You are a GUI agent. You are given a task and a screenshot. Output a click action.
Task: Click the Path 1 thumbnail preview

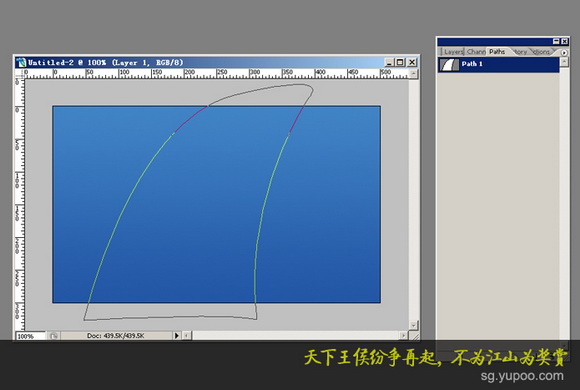449,64
